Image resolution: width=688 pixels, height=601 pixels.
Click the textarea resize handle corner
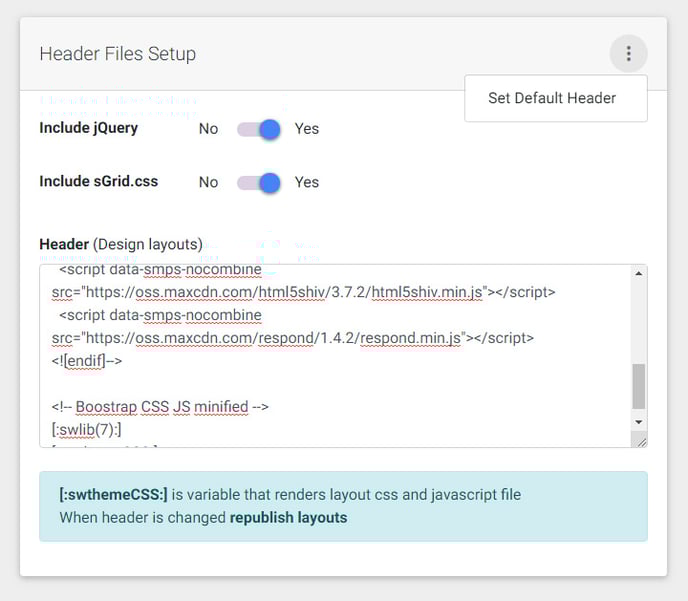640,440
